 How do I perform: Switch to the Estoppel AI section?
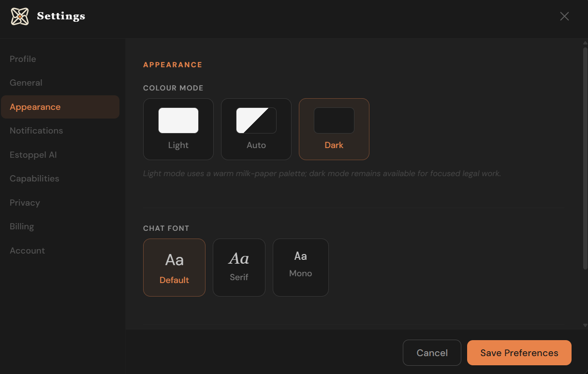[60, 155]
